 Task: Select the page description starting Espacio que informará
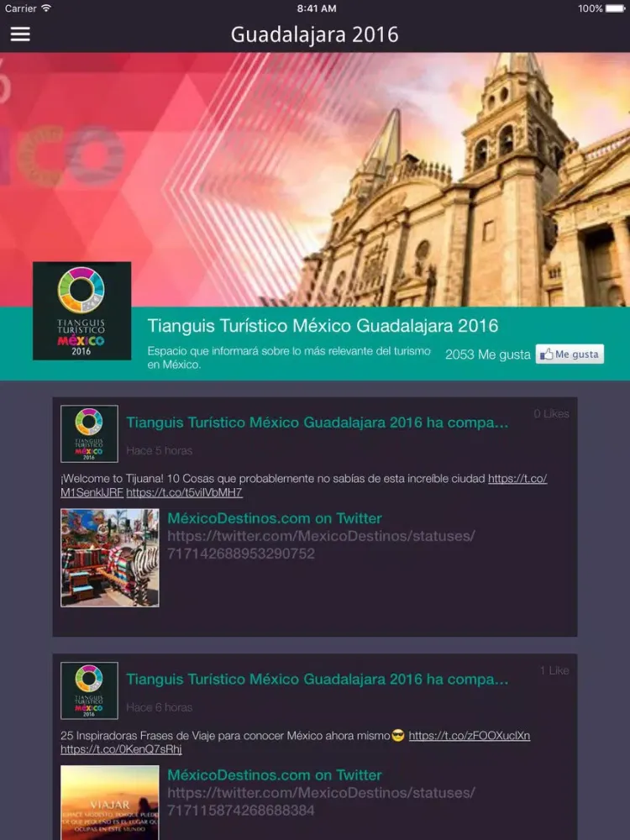pos(289,357)
